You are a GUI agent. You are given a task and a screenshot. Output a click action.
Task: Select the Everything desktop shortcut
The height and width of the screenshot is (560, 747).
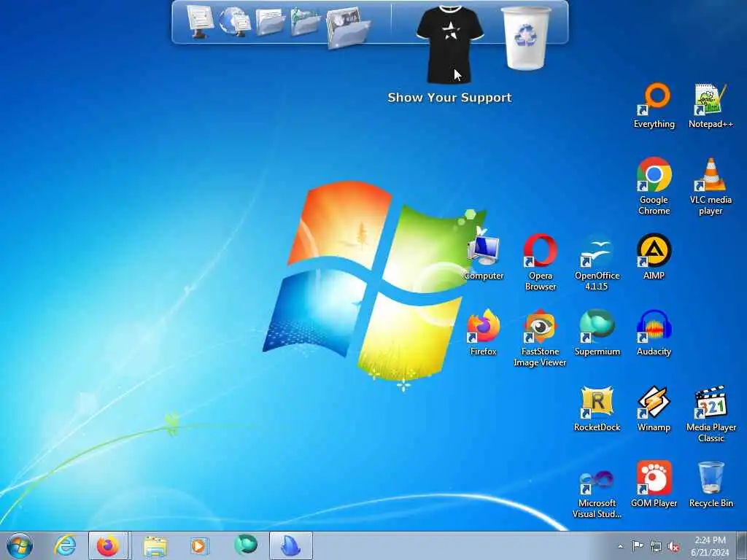pyautogui.click(x=654, y=106)
